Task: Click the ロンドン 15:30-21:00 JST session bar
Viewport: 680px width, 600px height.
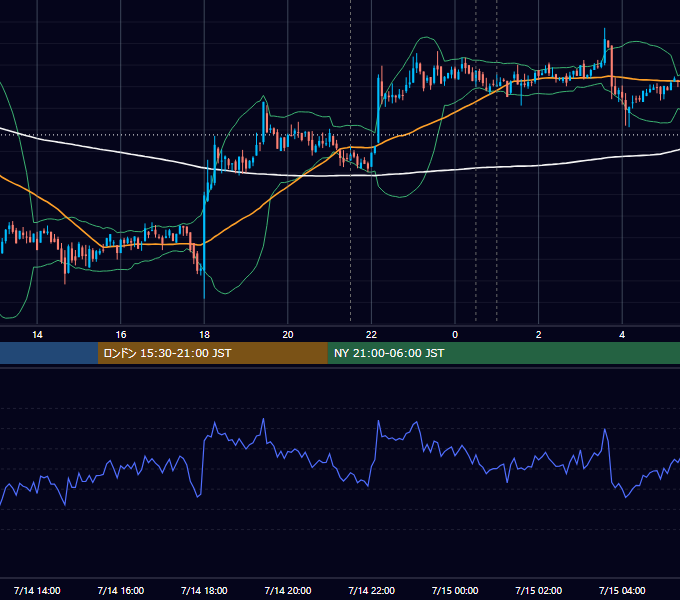Action: (212, 353)
